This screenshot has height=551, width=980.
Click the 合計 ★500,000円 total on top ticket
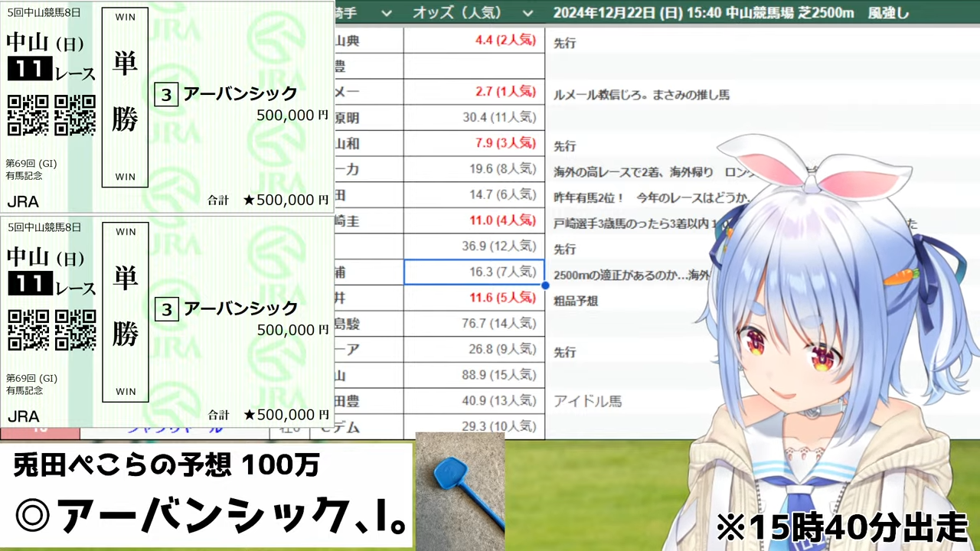268,201
